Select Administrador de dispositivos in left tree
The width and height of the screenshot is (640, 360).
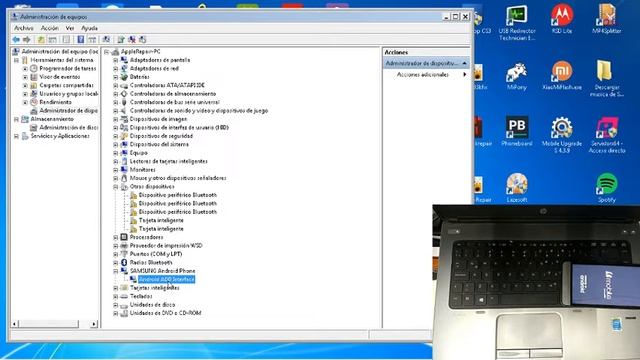point(69,111)
